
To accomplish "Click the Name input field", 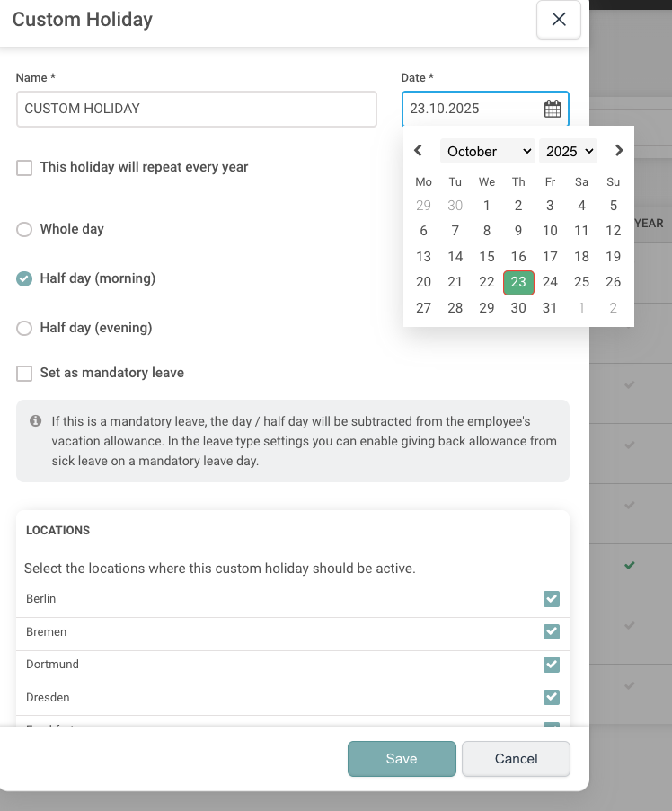I will coord(197,110).
